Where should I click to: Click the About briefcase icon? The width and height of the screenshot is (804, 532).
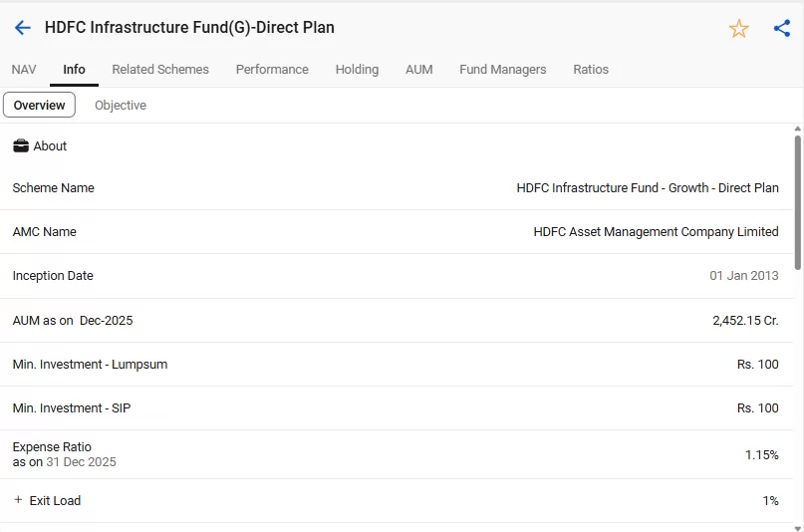[21, 146]
